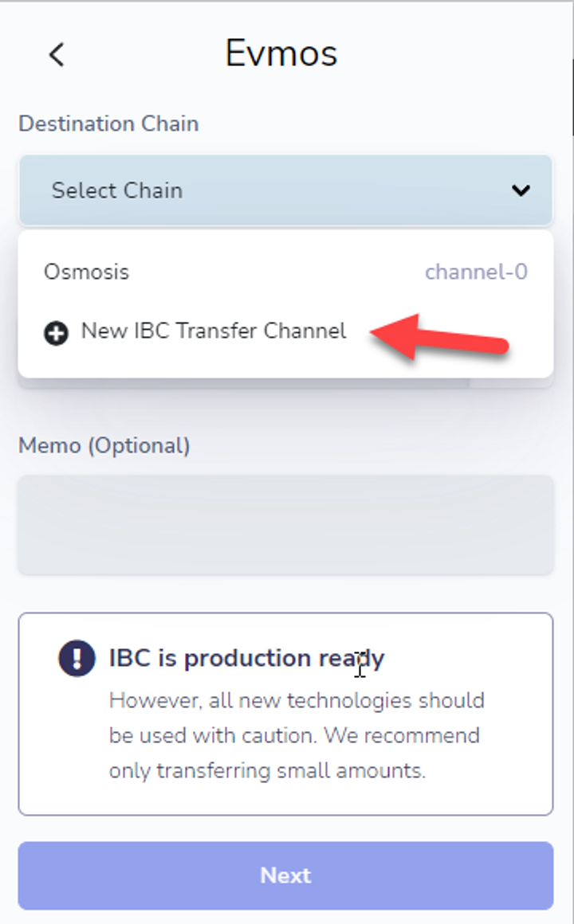
Task: Select Osmosis from the chain list
Action: 87,272
